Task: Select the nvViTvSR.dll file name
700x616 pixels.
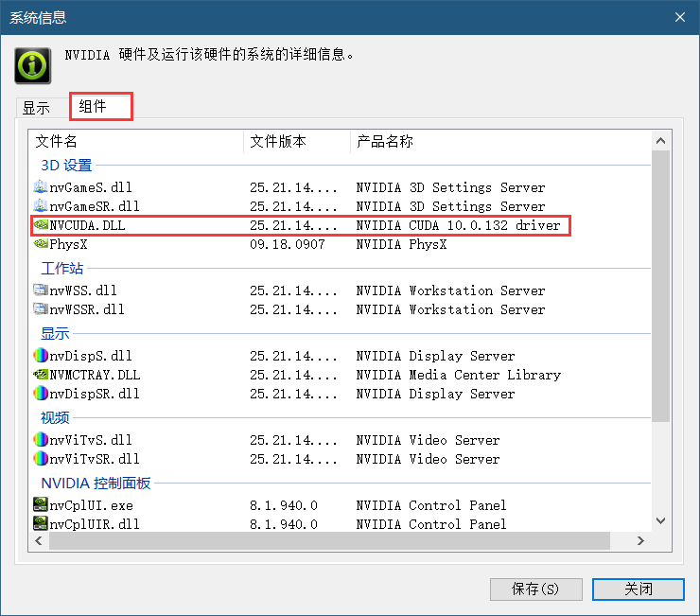Action: coord(95,459)
